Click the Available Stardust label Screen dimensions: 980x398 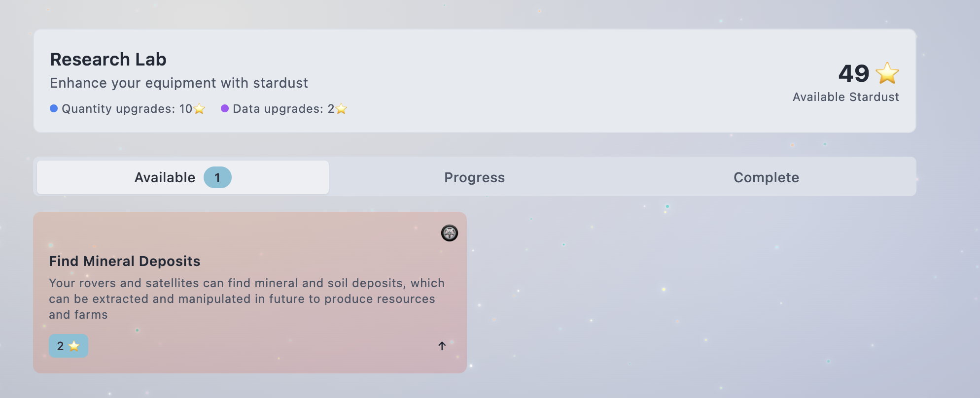point(845,97)
